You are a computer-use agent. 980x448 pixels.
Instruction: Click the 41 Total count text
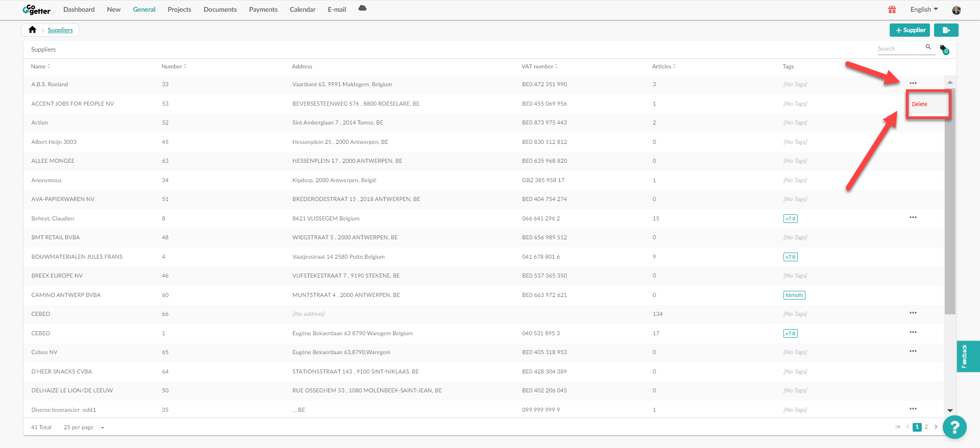point(41,427)
